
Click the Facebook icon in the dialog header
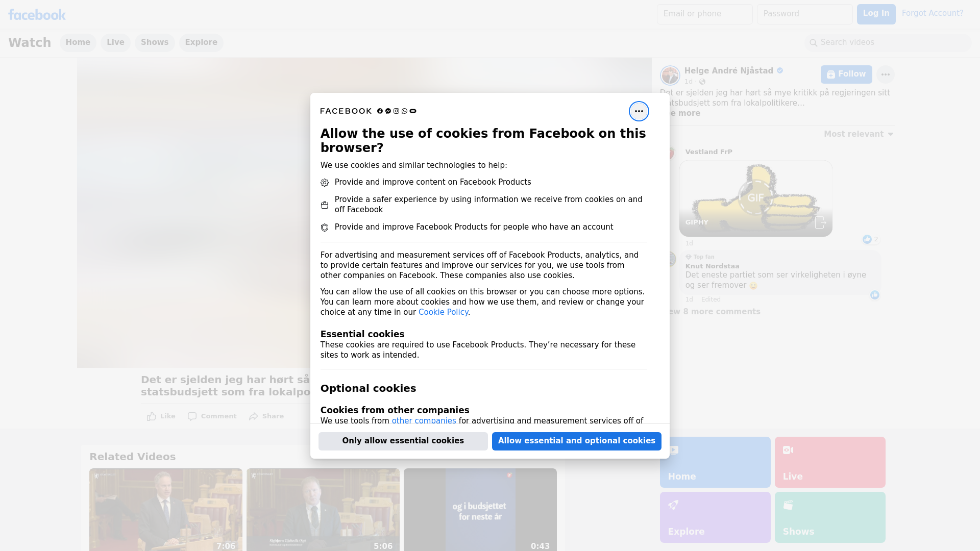(x=380, y=111)
